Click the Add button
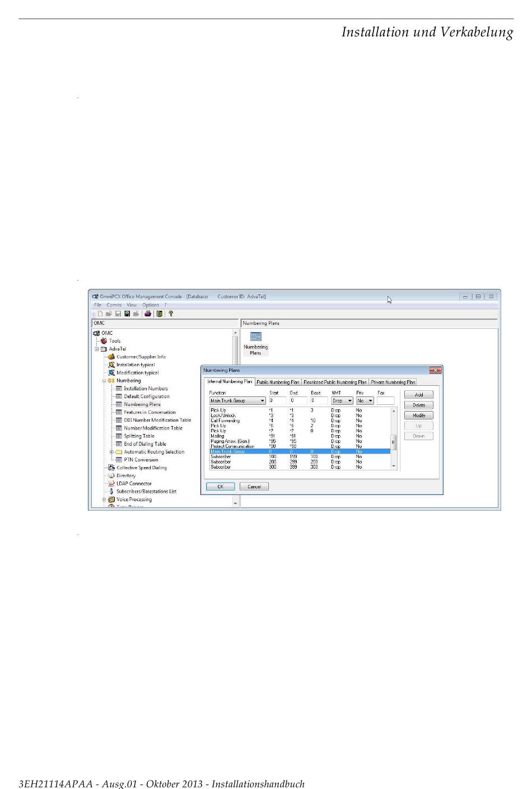The image size is (532, 789). [419, 395]
